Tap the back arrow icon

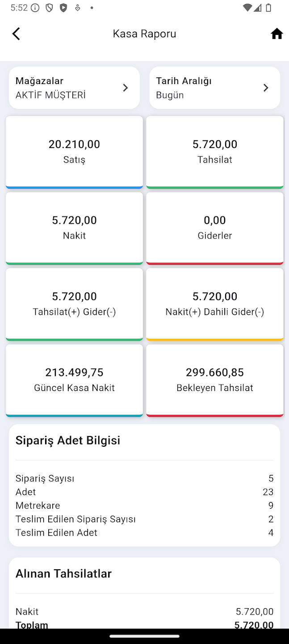pos(16,34)
